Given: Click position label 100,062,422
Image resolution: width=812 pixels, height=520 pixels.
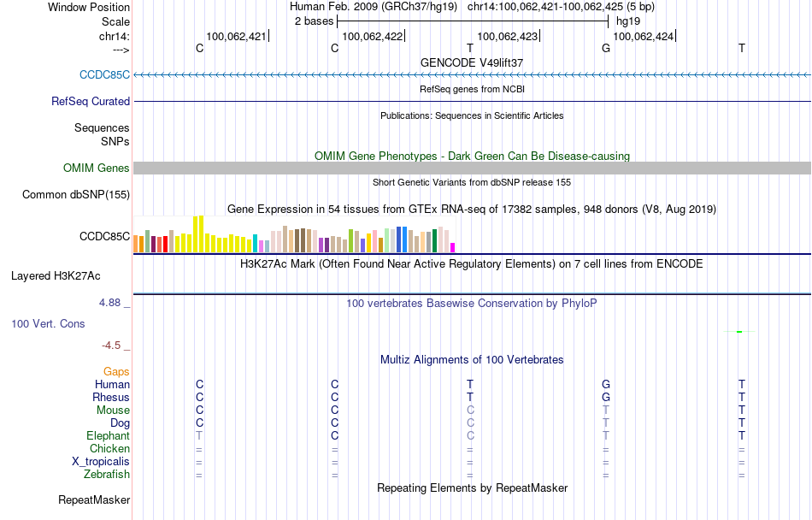Looking at the screenshot, I should (373, 36).
